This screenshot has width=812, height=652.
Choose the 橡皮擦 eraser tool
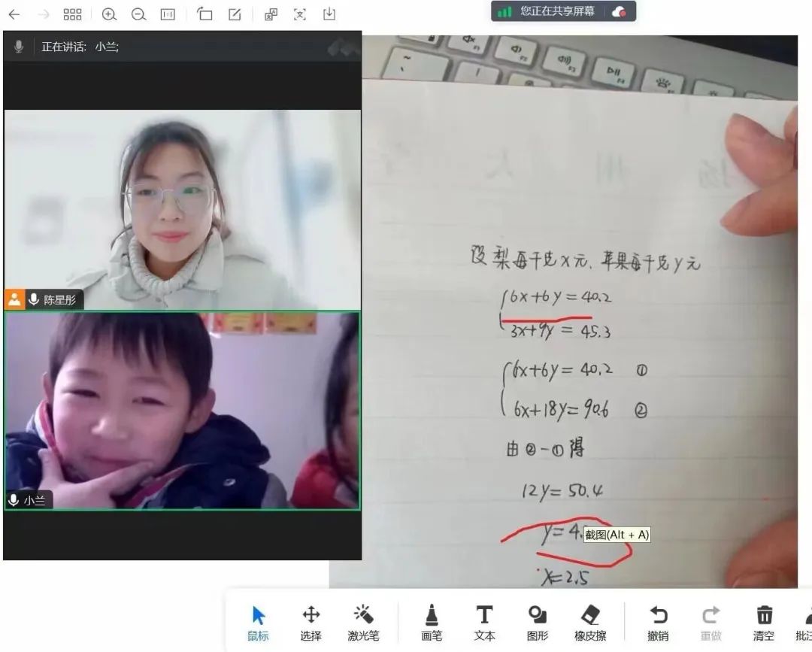tap(590, 623)
